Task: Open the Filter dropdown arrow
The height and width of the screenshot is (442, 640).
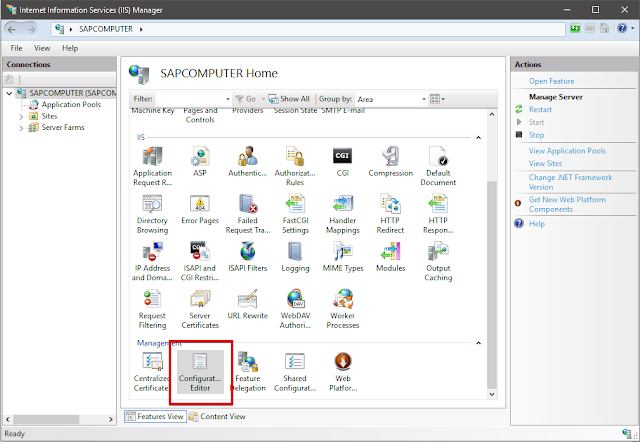Action: point(228,99)
